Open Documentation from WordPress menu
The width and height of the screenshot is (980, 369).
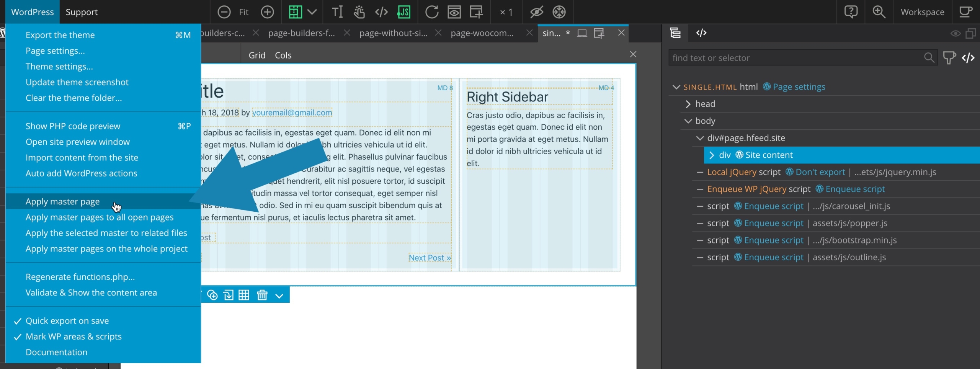point(56,352)
